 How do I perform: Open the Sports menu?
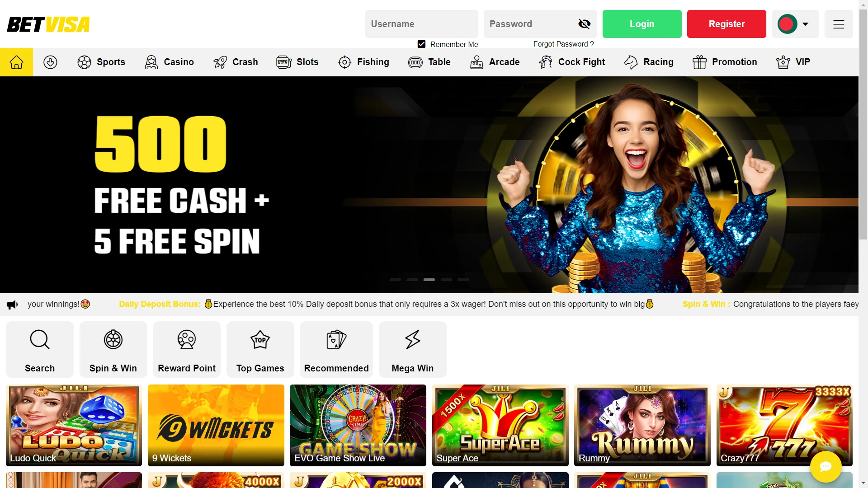(101, 62)
